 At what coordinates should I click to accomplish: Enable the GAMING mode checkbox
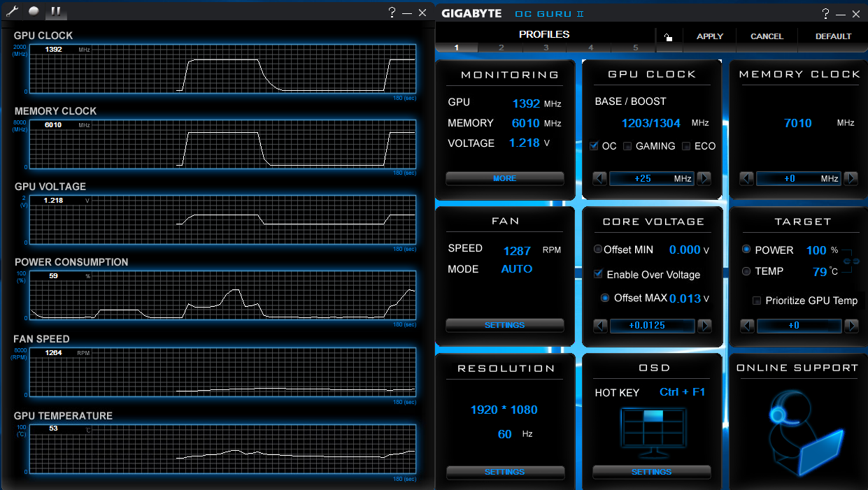(627, 146)
